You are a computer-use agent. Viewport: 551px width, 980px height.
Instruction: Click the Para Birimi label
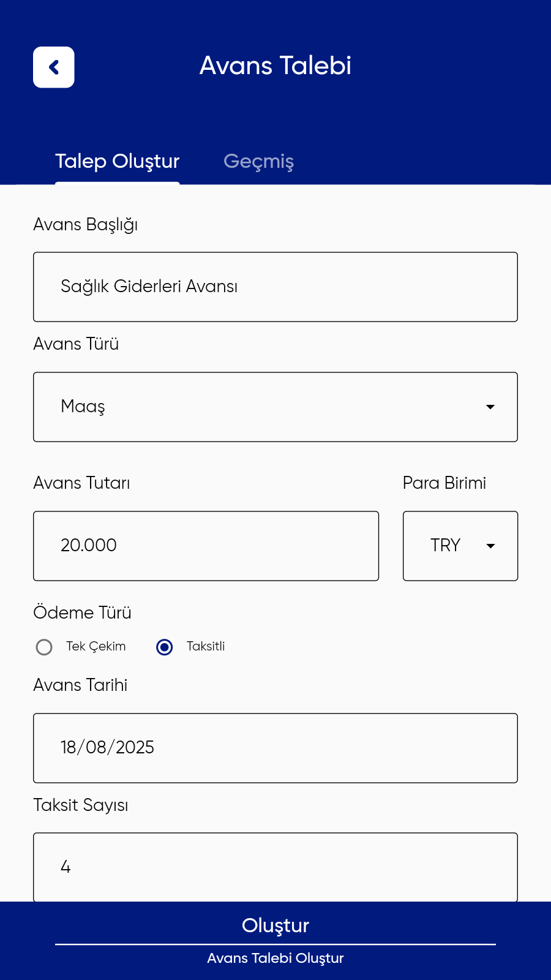[x=444, y=483]
